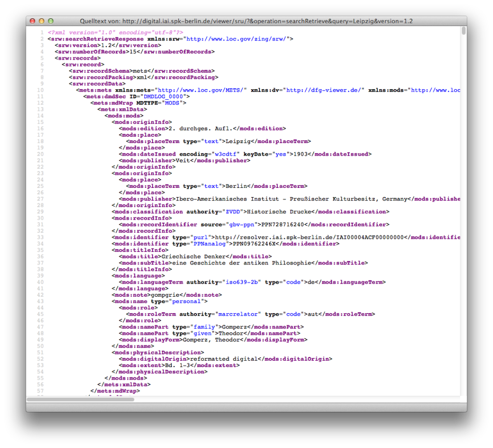Click the given namePart value Theodor
Image resolution: width=493 pixels, height=448 pixels.
click(x=231, y=333)
